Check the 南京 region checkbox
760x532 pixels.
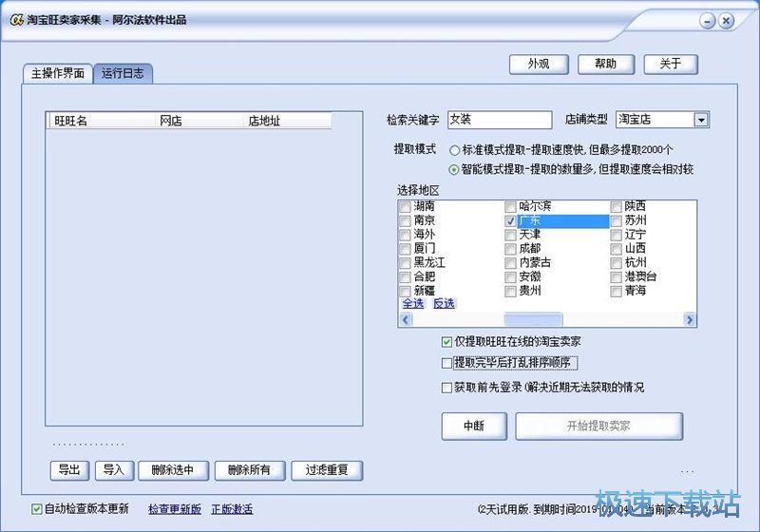pos(405,221)
